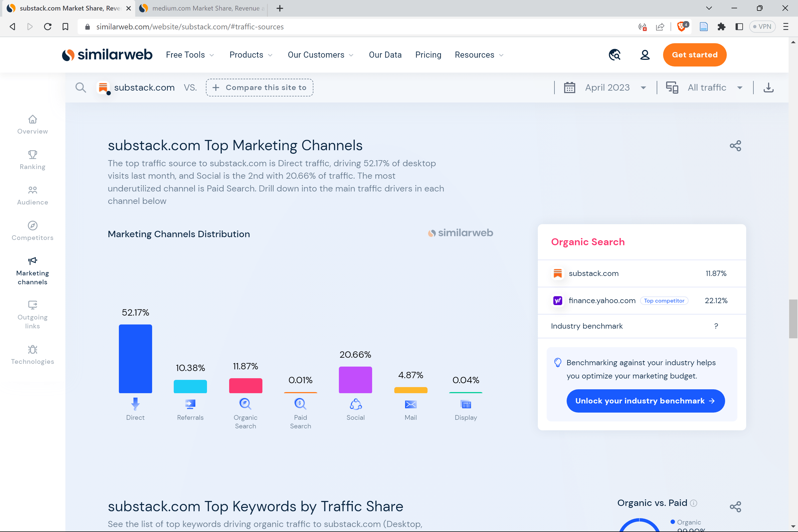Toggle bookmark for this page

[x=65, y=27]
